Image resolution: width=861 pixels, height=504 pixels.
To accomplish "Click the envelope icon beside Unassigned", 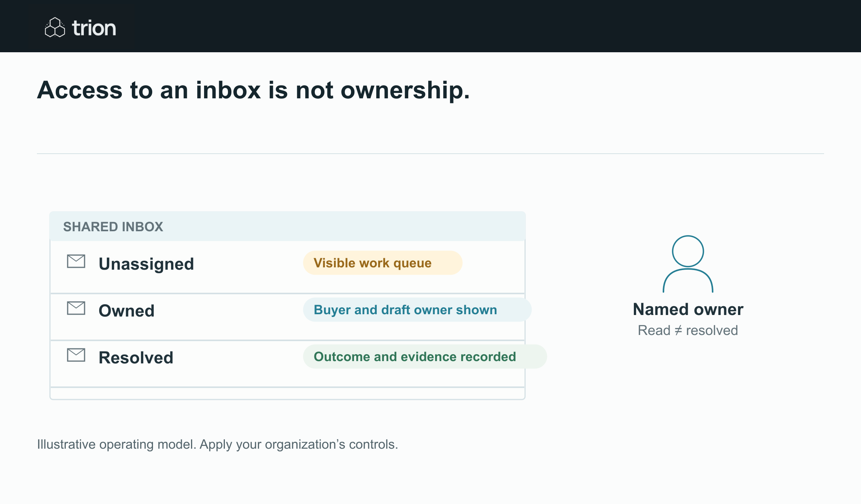I will tap(76, 261).
